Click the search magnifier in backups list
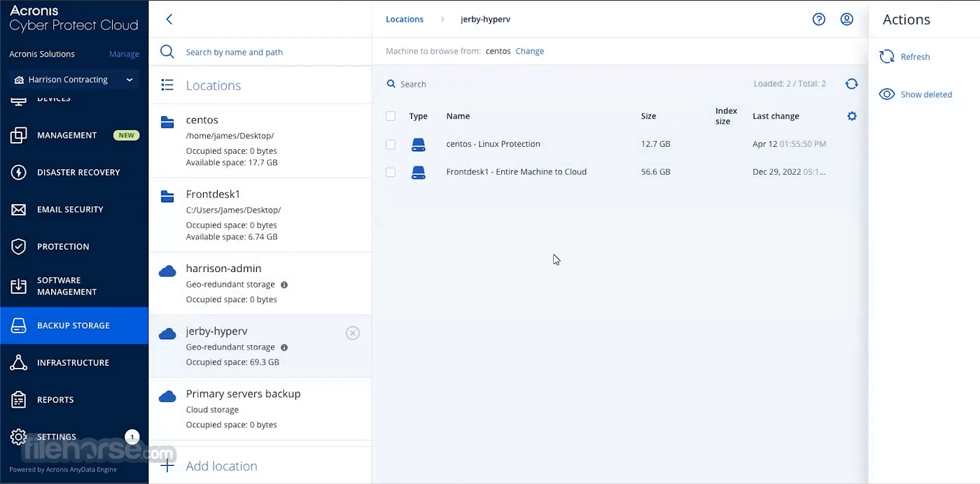Screen dimensions: 980x484 pos(391,84)
